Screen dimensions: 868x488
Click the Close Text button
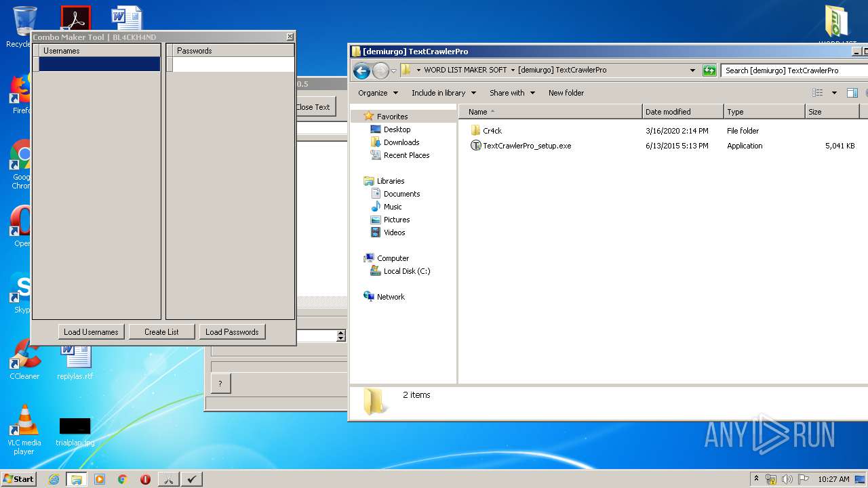tap(315, 106)
